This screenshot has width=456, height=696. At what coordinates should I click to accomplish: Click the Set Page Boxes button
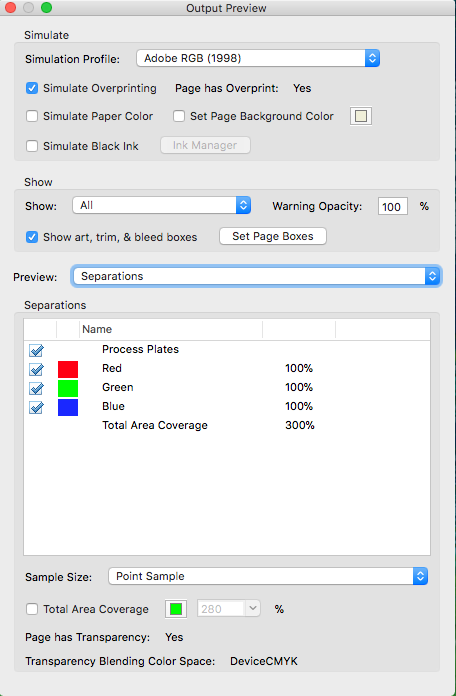pyautogui.click(x=273, y=236)
